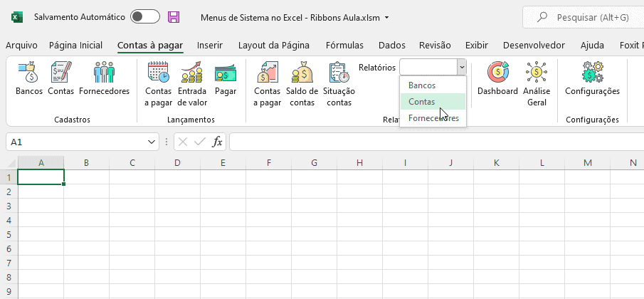Select Fornecedores from Relatórios list
Image resolution: width=644 pixels, height=299 pixels.
click(433, 118)
